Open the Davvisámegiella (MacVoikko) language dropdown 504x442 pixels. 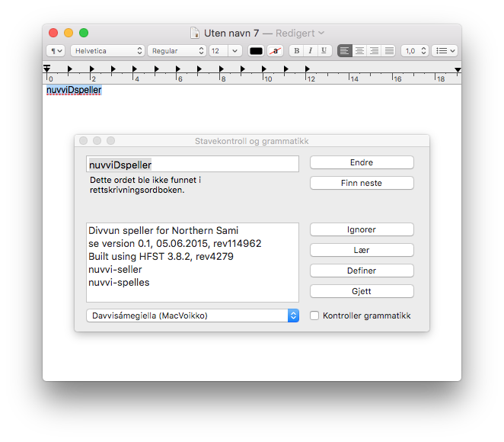click(x=193, y=315)
